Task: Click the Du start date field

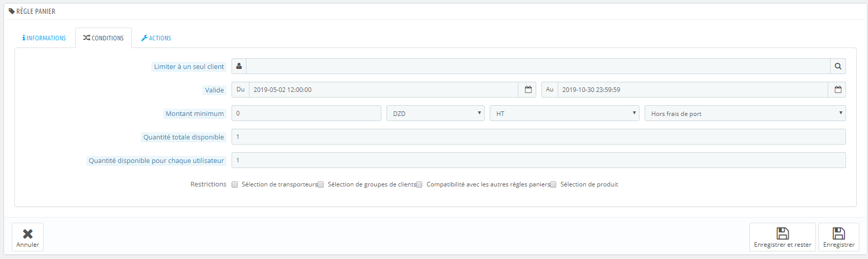Action: point(383,90)
